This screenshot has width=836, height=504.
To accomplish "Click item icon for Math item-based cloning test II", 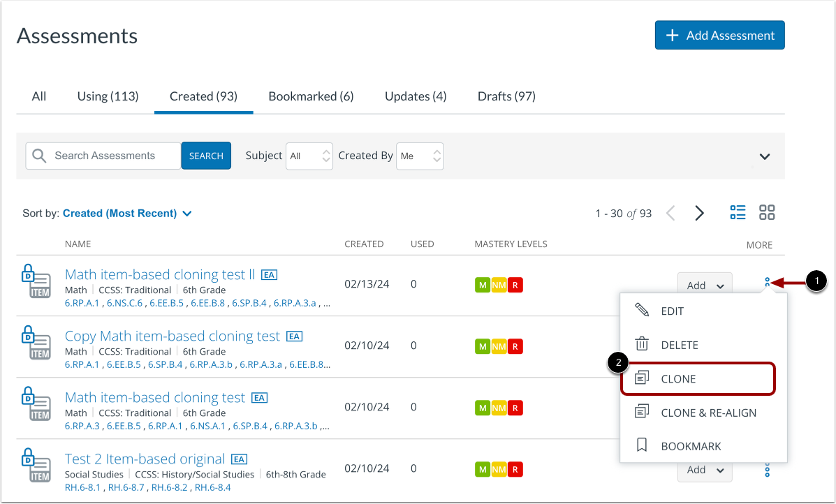I will (36, 281).
